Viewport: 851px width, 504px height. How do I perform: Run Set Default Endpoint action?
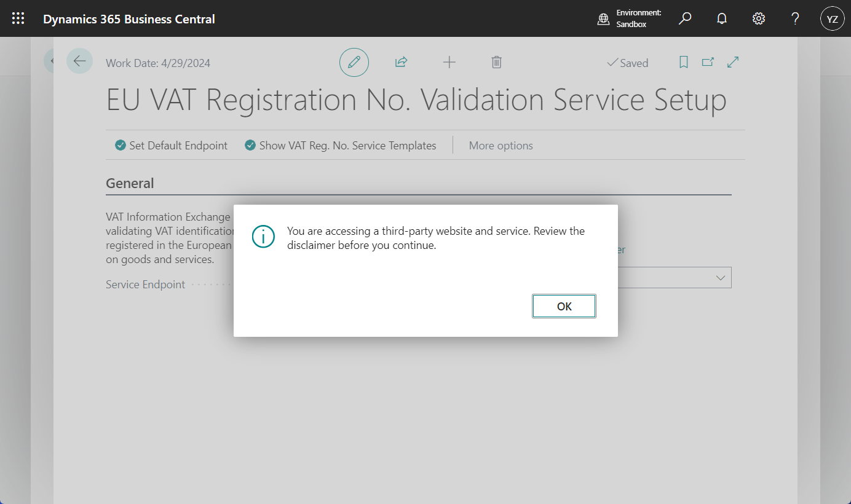coord(171,145)
